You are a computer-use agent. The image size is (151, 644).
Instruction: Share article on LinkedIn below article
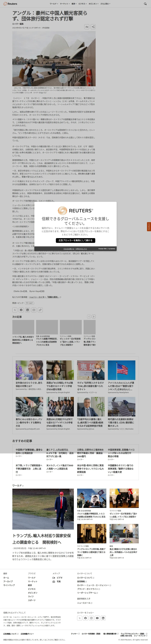click(27, 310)
